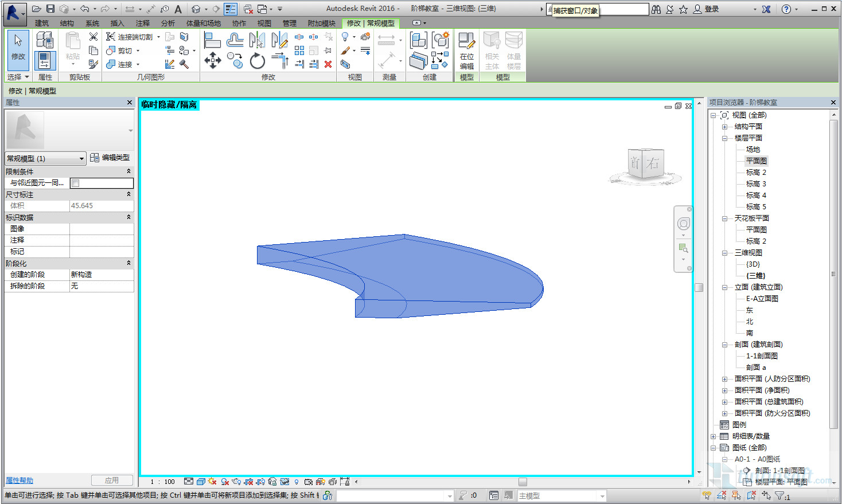Toggle the 与邻近图元一同 checkbox
This screenshot has height=504, width=842.
[x=75, y=183]
